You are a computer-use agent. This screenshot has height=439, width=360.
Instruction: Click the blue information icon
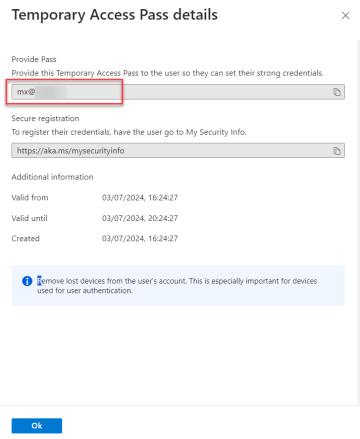pos(27,281)
